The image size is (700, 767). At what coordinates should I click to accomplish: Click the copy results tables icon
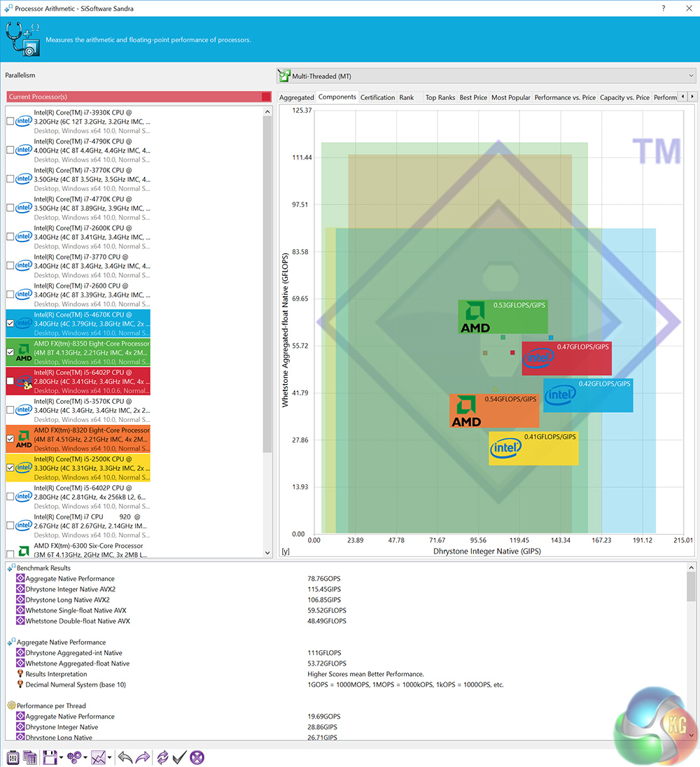(30, 758)
